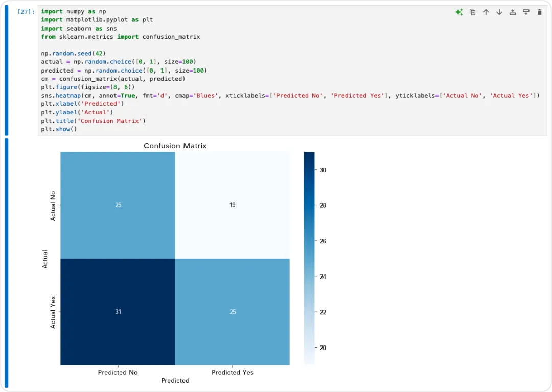The image size is (552, 392).
Task: Move the cell down with the down arrow
Action: click(x=499, y=12)
